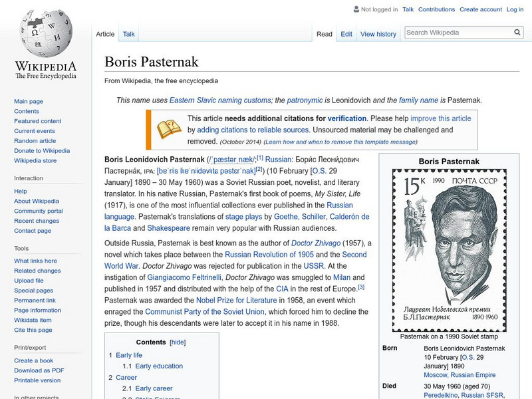Collapse the Print/export sidebar section
Screen dimensions: 532x399
click(x=30, y=347)
